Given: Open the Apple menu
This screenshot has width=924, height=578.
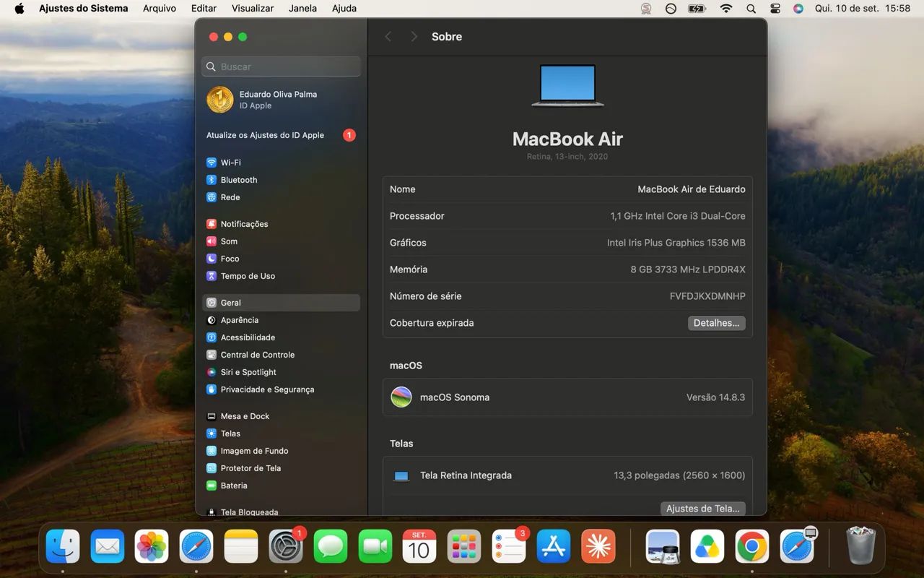Looking at the screenshot, I should [x=19, y=9].
